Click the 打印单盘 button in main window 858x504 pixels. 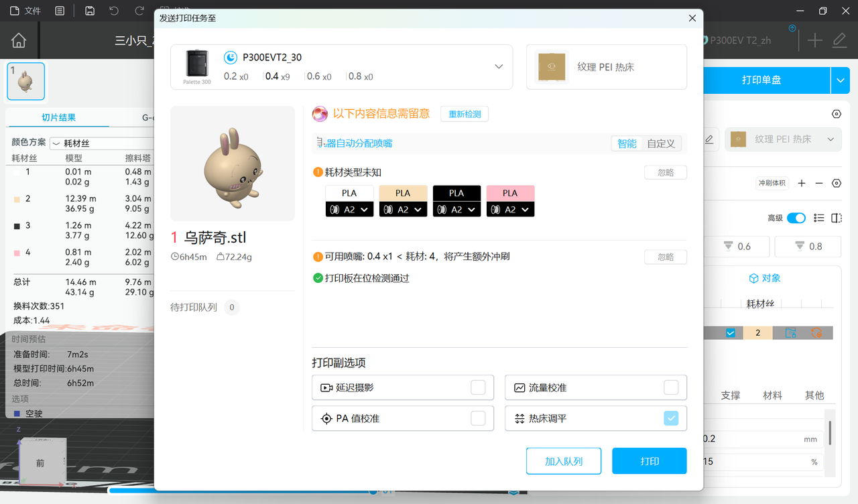tap(761, 80)
